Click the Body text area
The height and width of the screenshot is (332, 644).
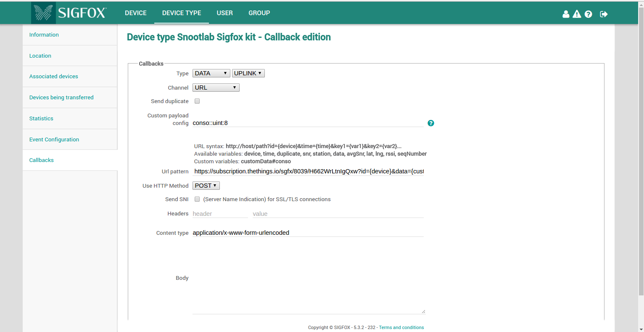(309, 278)
